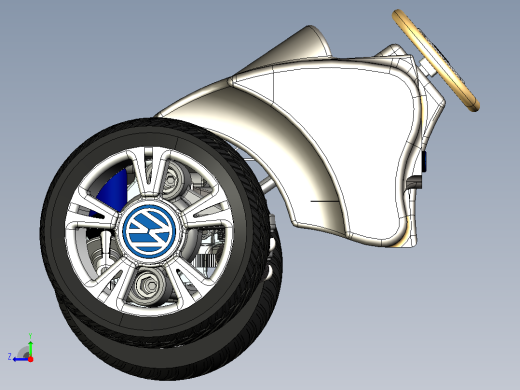
Task: Select the small blue part on fender edge
Action: (424, 161)
